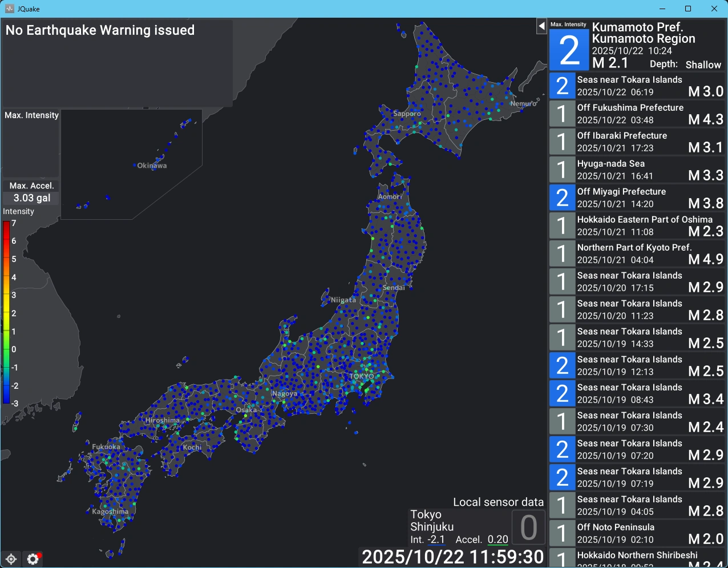728x568 pixels.
Task: Open Off Noto Peninsula M 2.0 entry
Action: (637, 533)
